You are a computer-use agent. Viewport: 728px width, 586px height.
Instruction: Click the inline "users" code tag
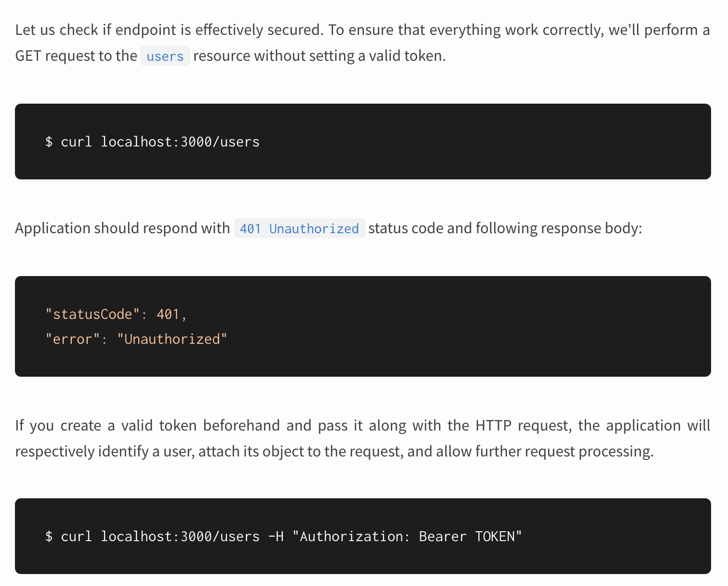click(x=165, y=56)
